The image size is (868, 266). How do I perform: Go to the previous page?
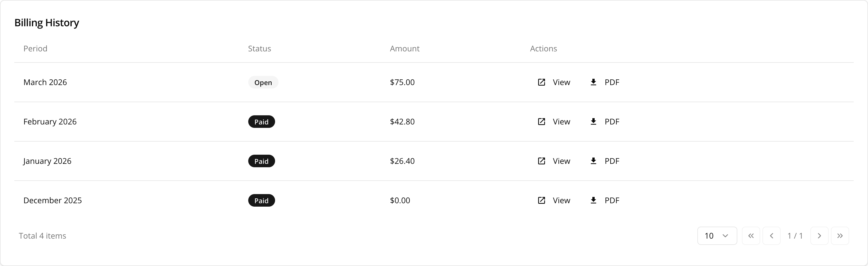[x=772, y=236]
